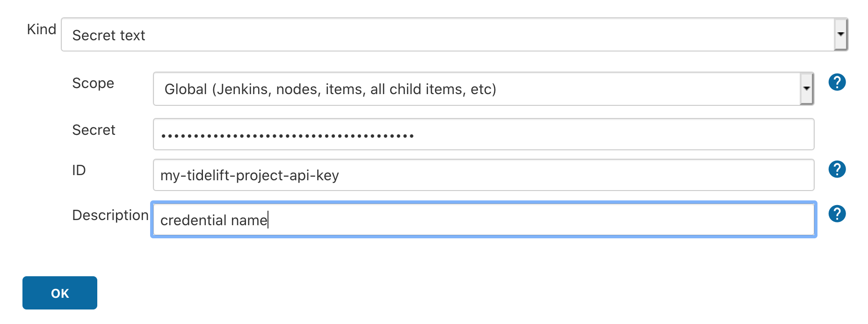The height and width of the screenshot is (324, 868).
Task: Expand the Scope dropdown arrow
Action: coord(806,88)
